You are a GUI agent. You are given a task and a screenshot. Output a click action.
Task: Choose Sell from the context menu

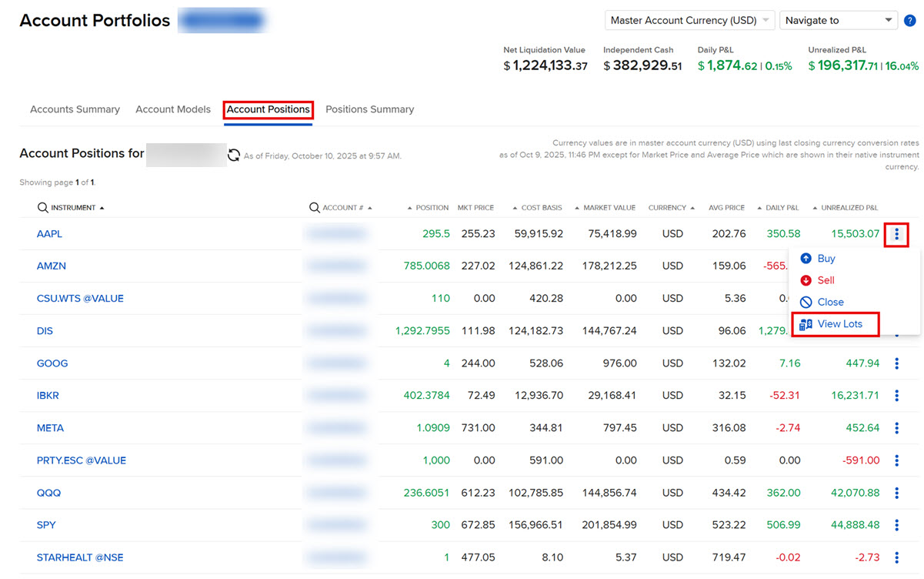pyautogui.click(x=826, y=280)
